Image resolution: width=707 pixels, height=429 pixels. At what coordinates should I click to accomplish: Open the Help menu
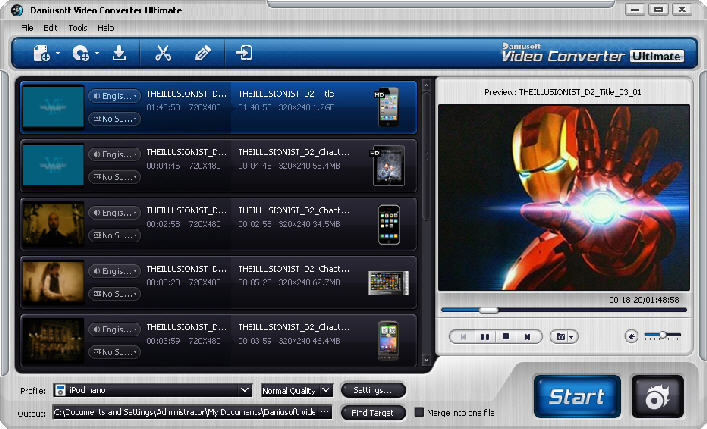(x=106, y=28)
